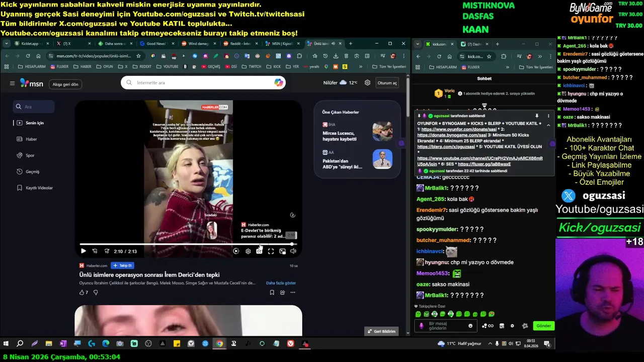
Task: Open Windows taskbar search
Action: point(20,344)
